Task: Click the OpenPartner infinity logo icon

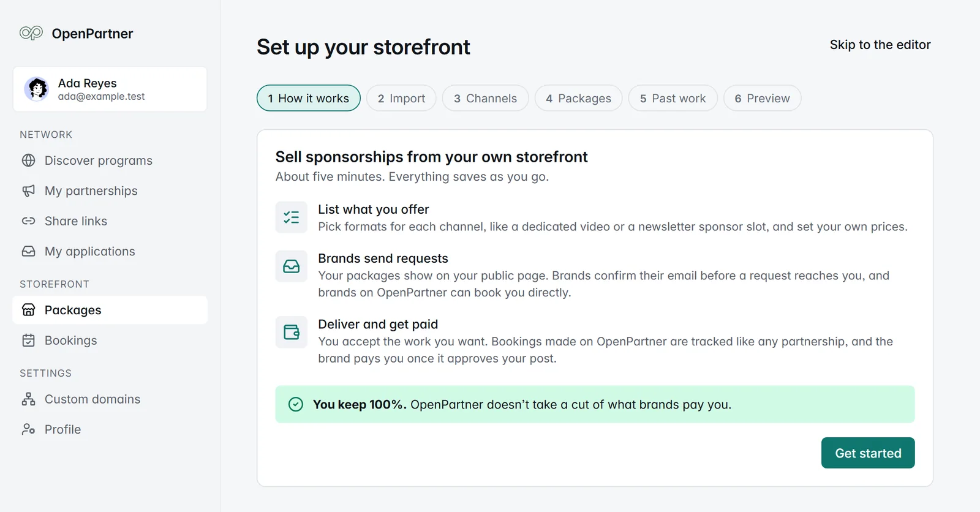Action: 31,33
